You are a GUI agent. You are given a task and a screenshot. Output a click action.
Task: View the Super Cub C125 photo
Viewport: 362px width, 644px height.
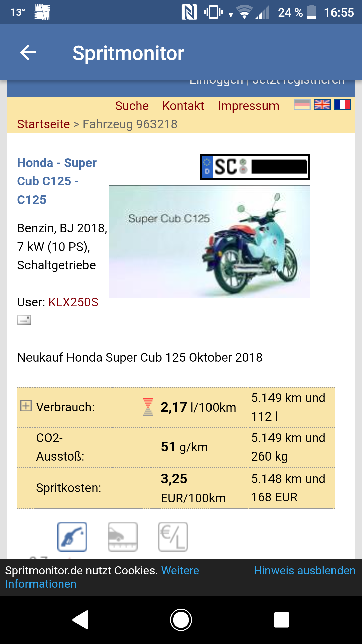(209, 241)
